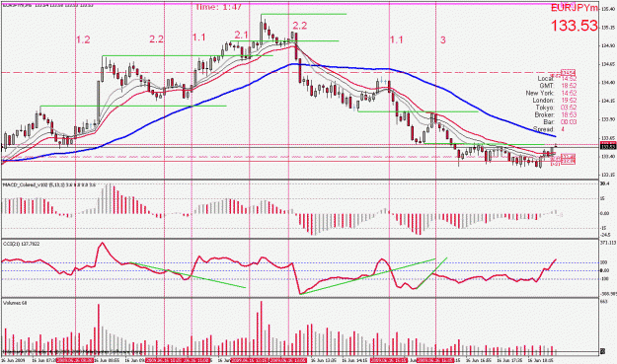617x364 pixels.
Task: Click the London time row
Action: pos(555,101)
